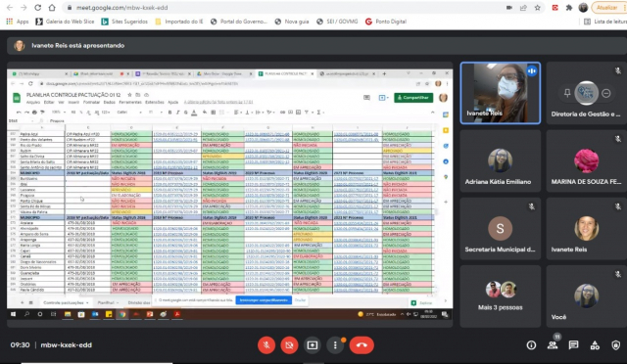Open the activities icon
Screen dimensions: 627x364
point(595,344)
